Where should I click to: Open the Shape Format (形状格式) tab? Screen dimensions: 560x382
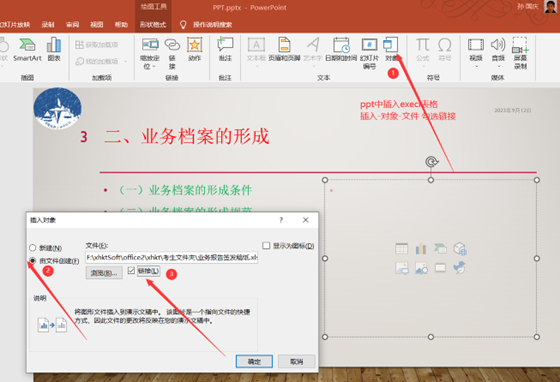[x=153, y=24]
